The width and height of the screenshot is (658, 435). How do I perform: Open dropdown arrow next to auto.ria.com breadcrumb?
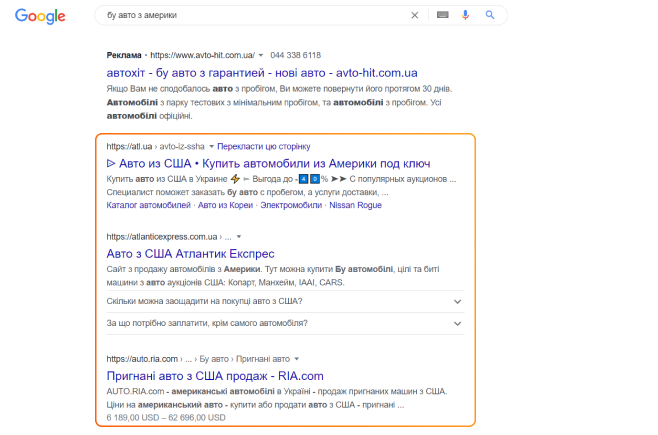[297, 359]
